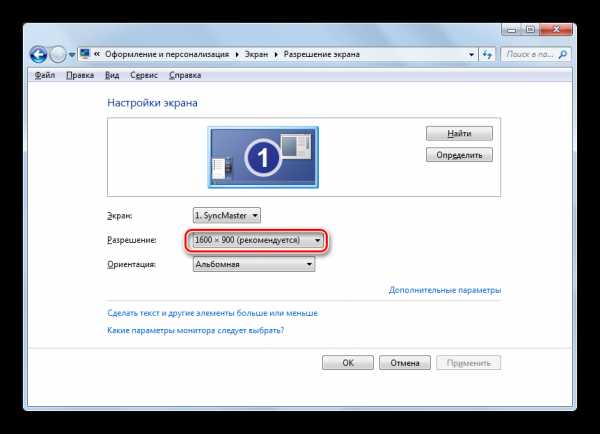Expand the arrow after 'Оформление и персонализация'

[x=237, y=55]
